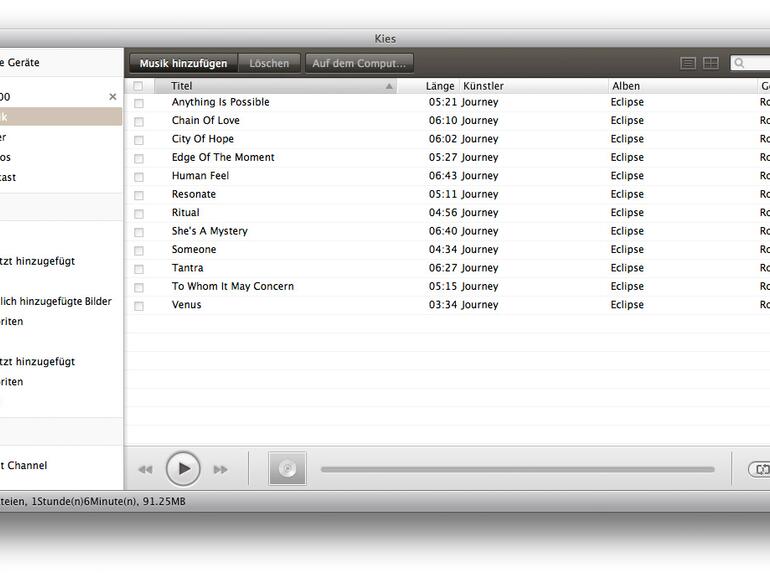Click length value 03:34
This screenshot has height=578, width=770.
[x=443, y=304]
